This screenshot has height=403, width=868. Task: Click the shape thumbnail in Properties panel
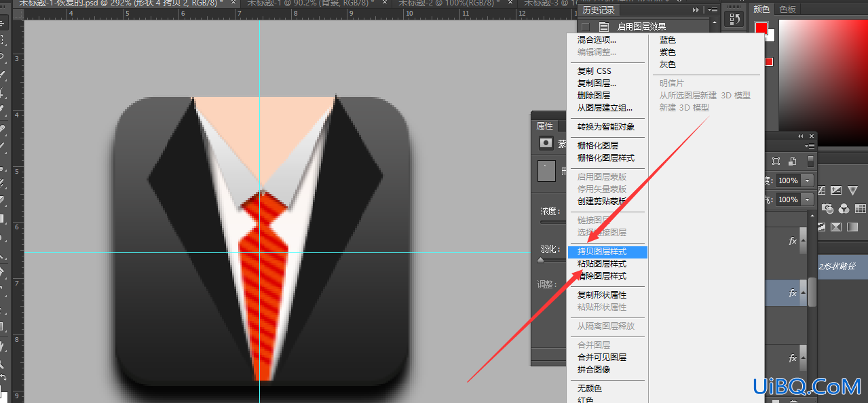(546, 171)
